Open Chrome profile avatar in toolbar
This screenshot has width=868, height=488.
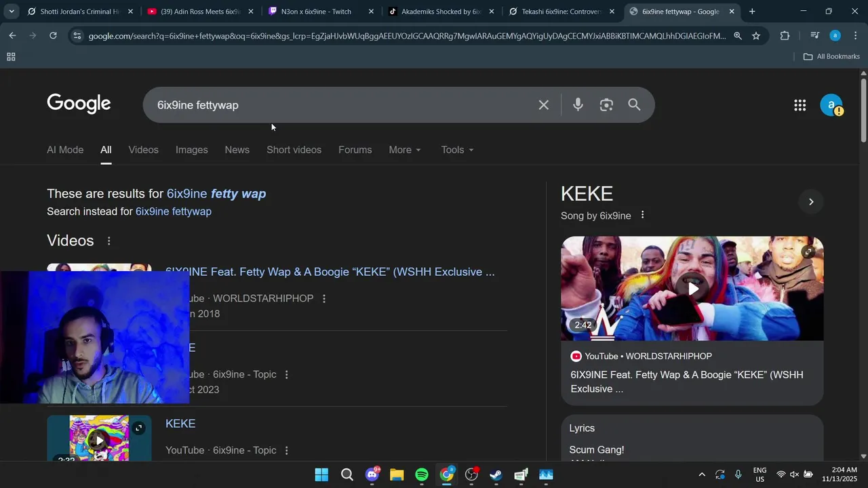point(835,36)
